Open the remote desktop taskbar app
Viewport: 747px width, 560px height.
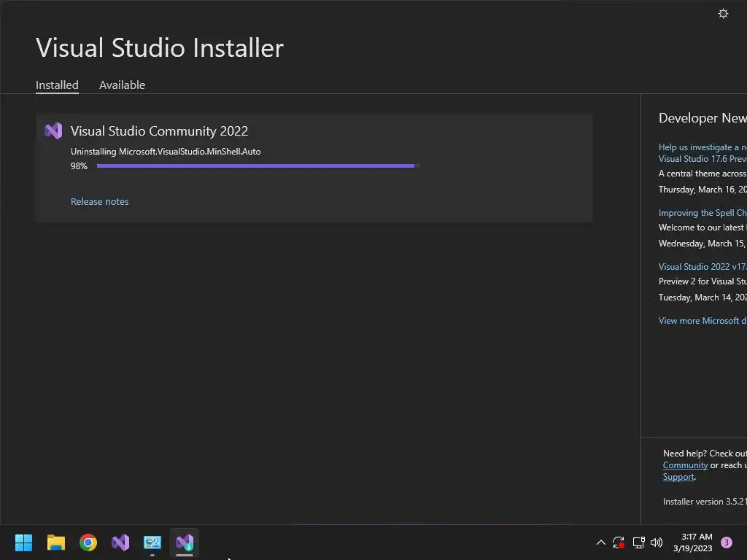tap(152, 542)
